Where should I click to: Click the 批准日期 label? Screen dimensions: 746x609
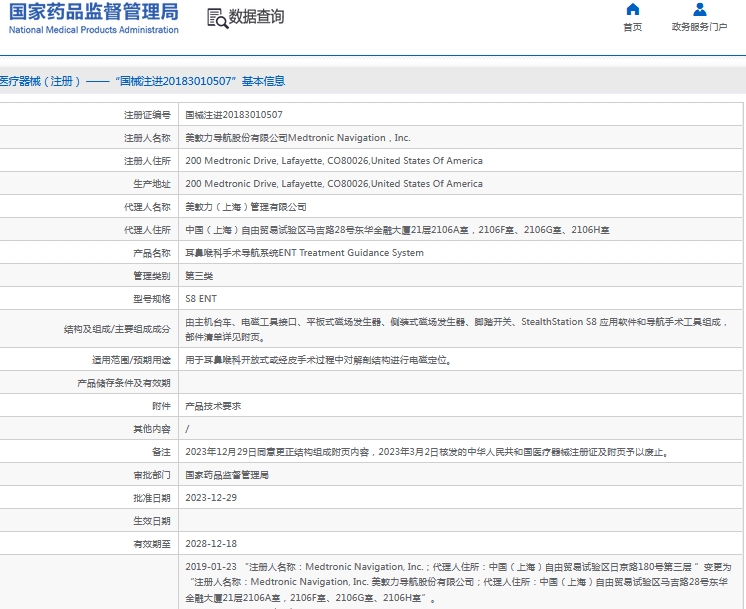click(x=152, y=498)
